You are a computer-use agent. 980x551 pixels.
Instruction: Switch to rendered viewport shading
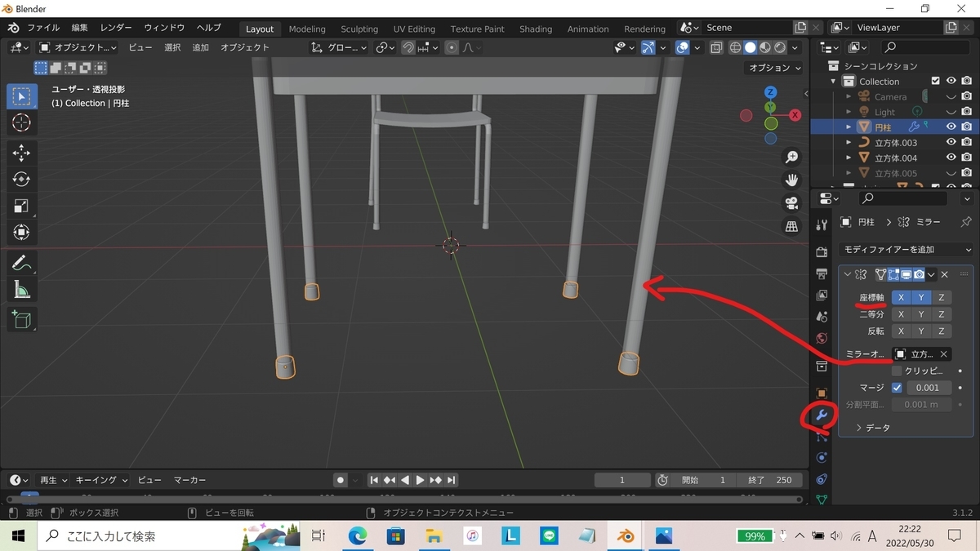[780, 48]
